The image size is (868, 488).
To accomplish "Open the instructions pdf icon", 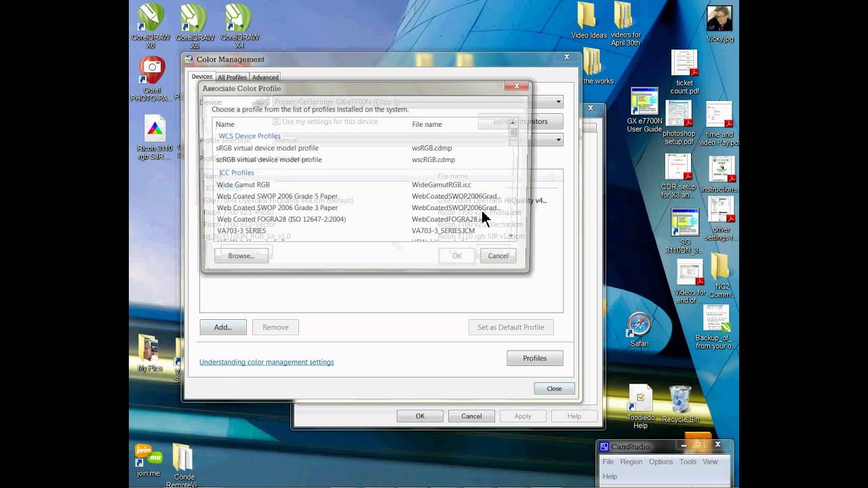I will (720, 174).
